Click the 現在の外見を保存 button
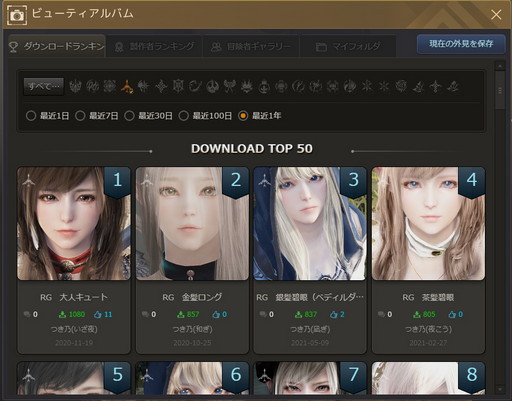This screenshot has height=401, width=512. click(x=461, y=44)
